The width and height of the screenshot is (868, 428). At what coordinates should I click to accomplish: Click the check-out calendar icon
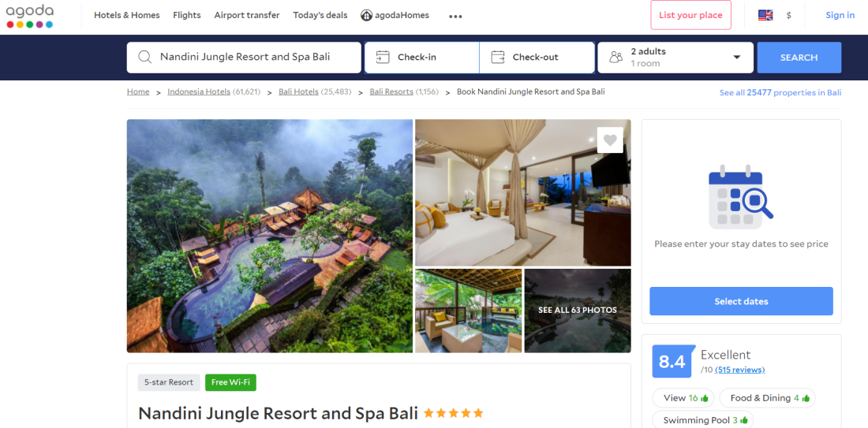coord(498,57)
